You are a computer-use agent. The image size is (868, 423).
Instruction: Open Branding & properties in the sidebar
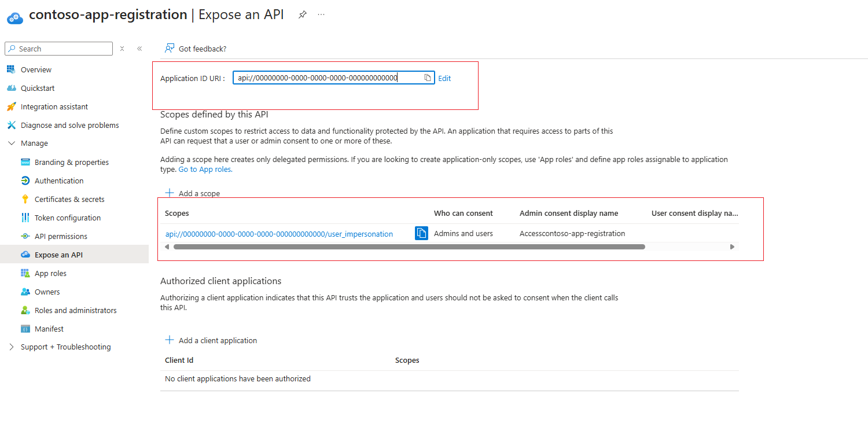[x=72, y=162]
